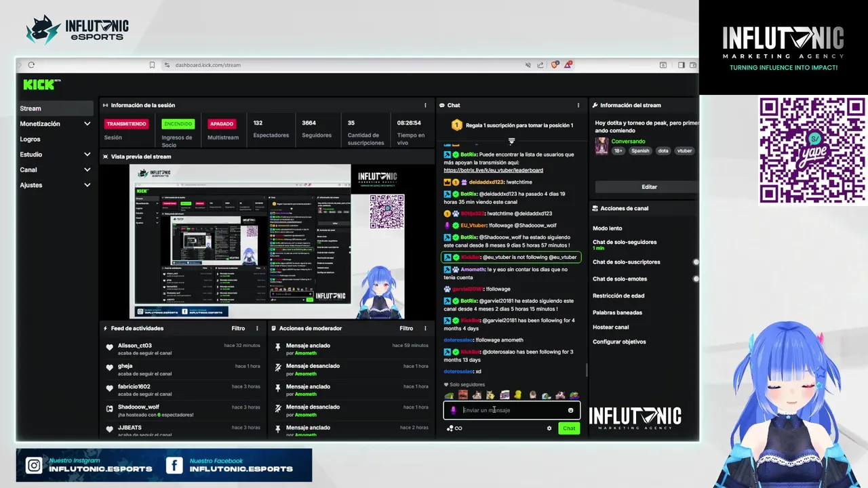Click the Spanish tag chip
Image resolution: width=868 pixels, height=488 pixels.
(640, 150)
